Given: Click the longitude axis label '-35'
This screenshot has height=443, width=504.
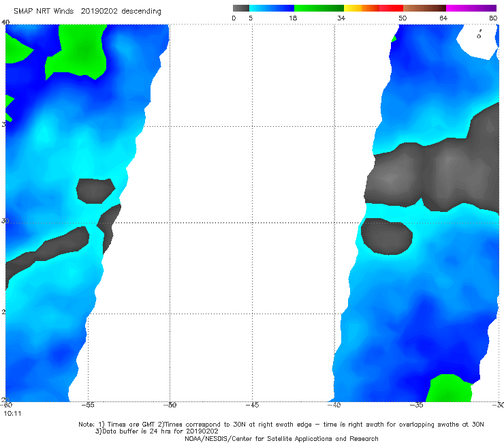Looking at the screenshot, I should point(417,405).
